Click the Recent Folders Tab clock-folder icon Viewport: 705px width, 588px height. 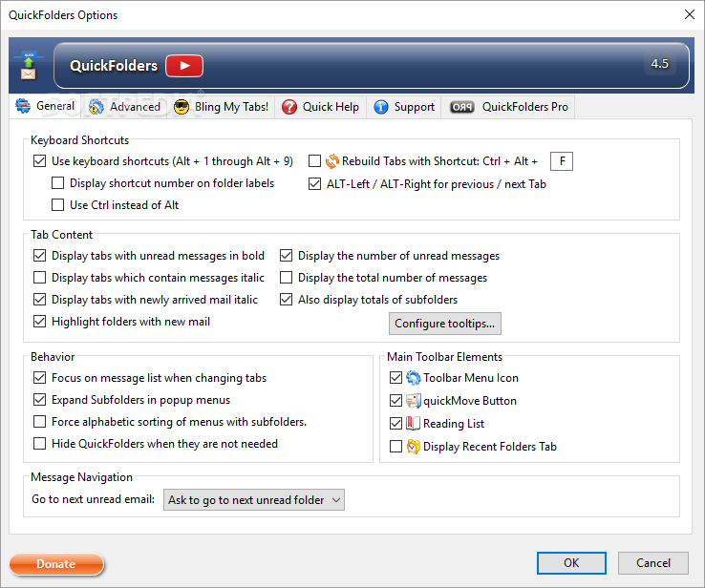pyautogui.click(x=414, y=447)
